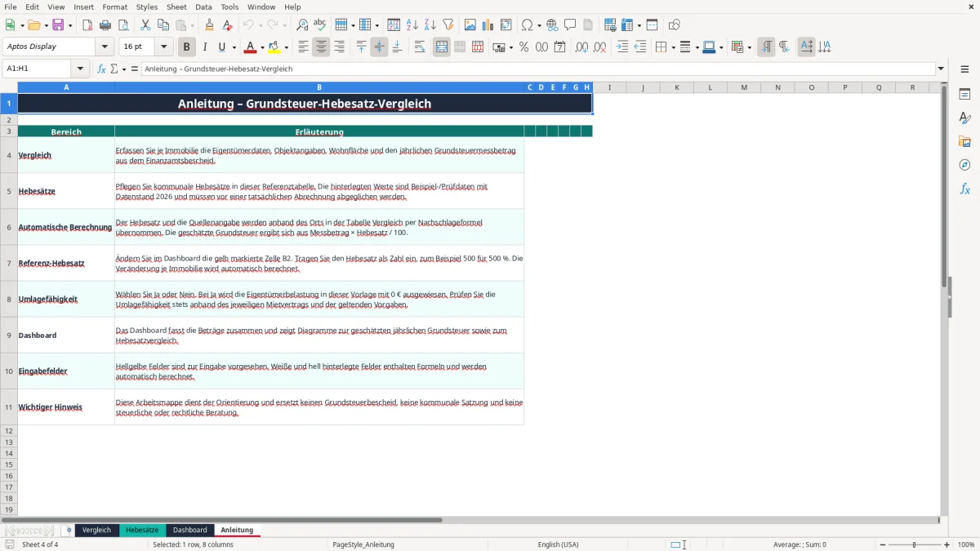Click the Spelling check icon
Viewport: 980px width, 551px height.
click(320, 25)
